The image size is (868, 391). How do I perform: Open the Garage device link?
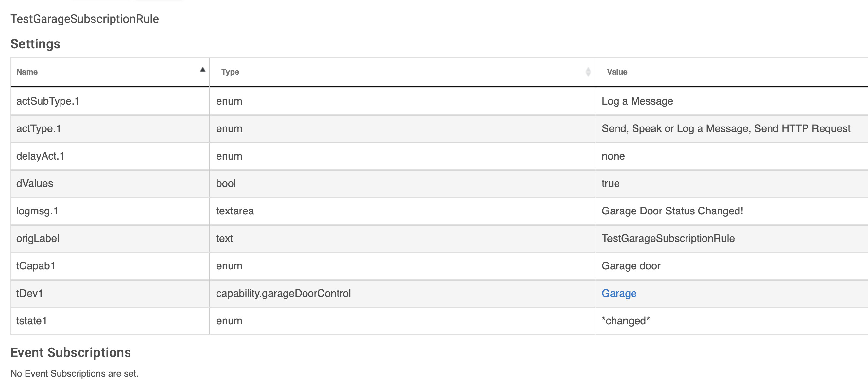[x=619, y=293]
